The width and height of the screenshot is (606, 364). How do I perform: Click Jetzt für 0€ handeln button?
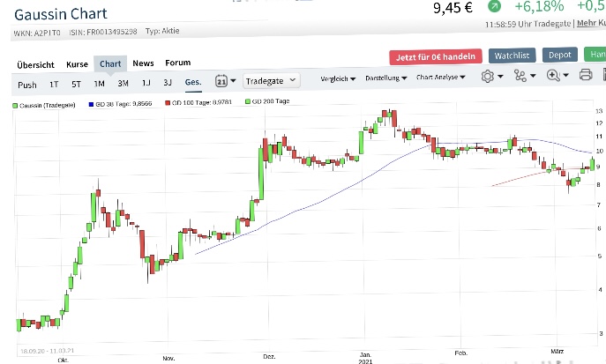click(x=436, y=56)
